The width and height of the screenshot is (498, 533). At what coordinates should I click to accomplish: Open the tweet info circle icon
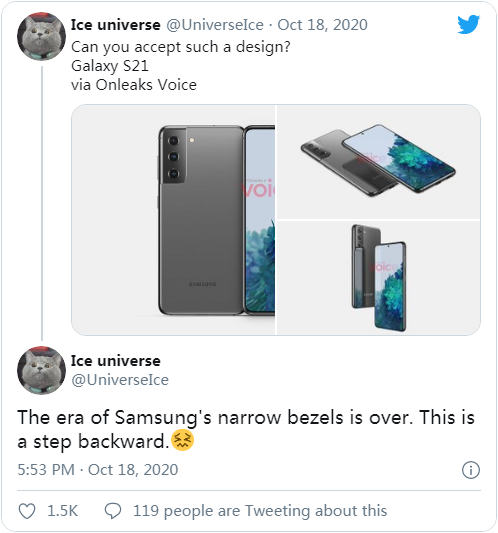point(471,470)
